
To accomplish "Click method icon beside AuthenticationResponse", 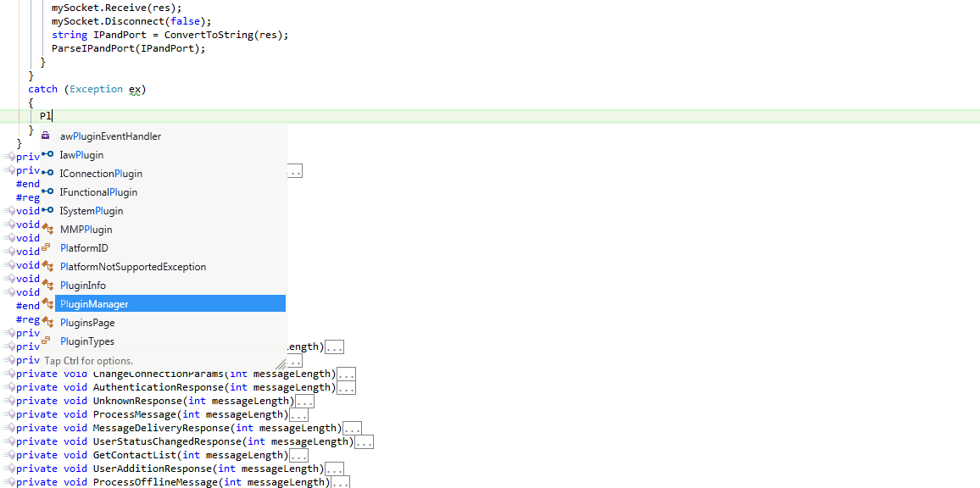I will tap(8, 387).
